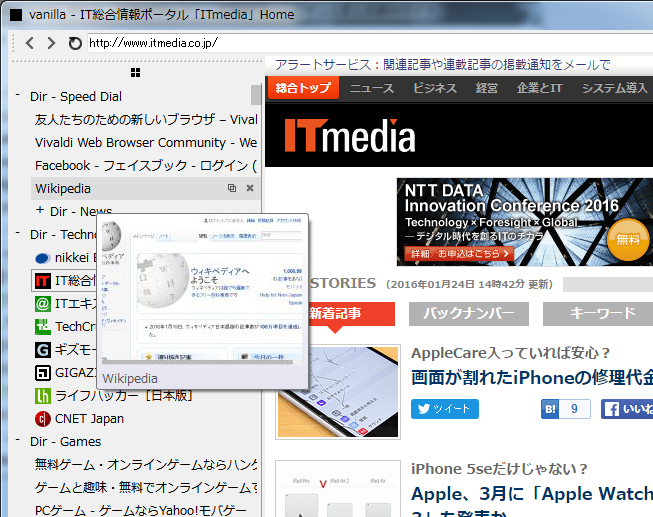Viewport: 653px width, 517px height.
Task: Collapse the Dir - Games folder
Action: (x=18, y=440)
